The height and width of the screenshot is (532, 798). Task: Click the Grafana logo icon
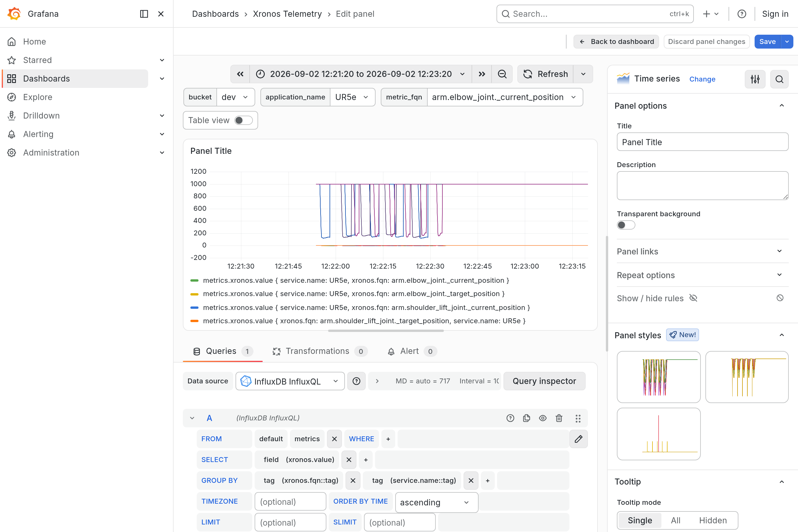coord(14,14)
